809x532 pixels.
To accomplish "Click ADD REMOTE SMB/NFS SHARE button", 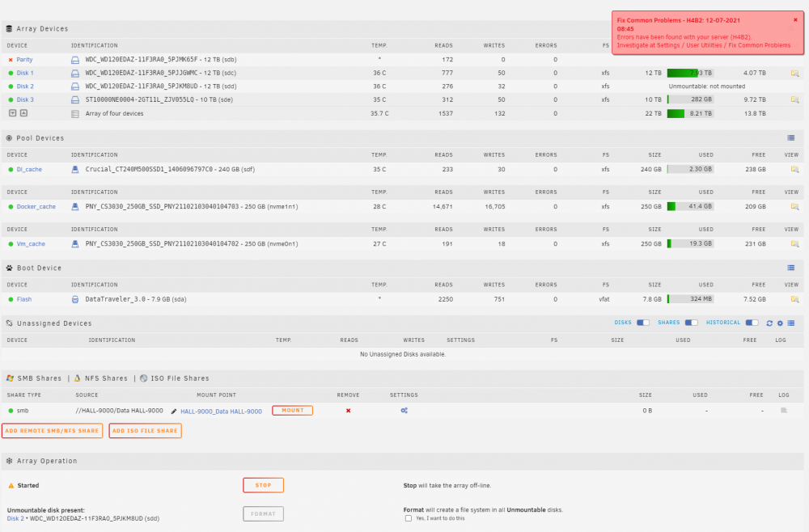I will point(52,431).
